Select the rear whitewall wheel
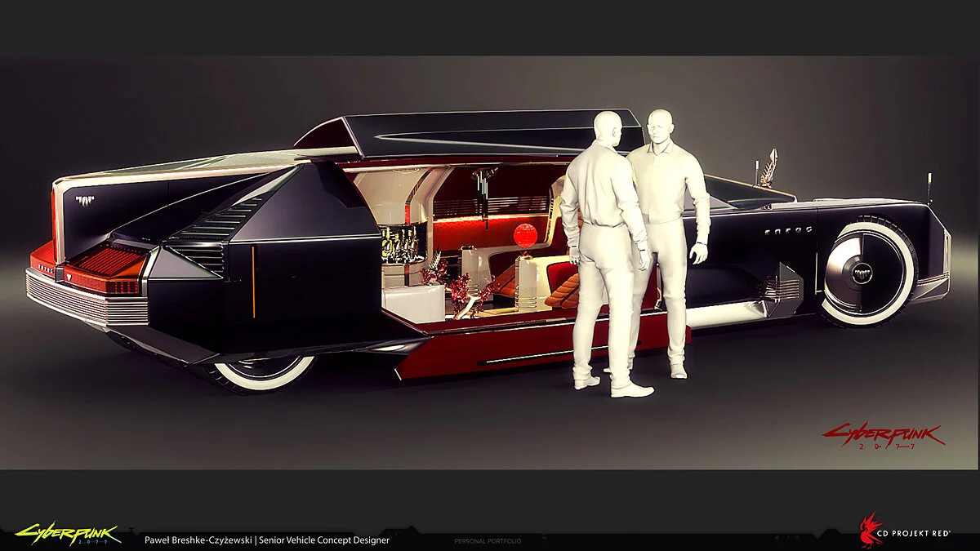 pyautogui.click(x=261, y=370)
